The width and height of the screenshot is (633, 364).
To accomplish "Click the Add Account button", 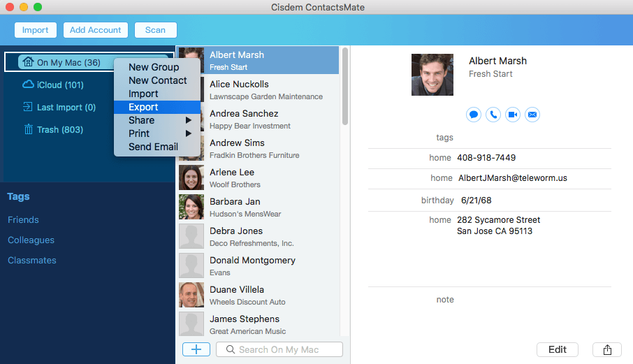I will tap(95, 30).
